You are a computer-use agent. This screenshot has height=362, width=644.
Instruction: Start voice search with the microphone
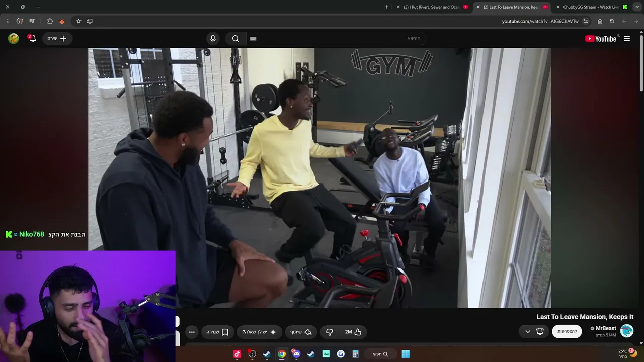pyautogui.click(x=213, y=38)
